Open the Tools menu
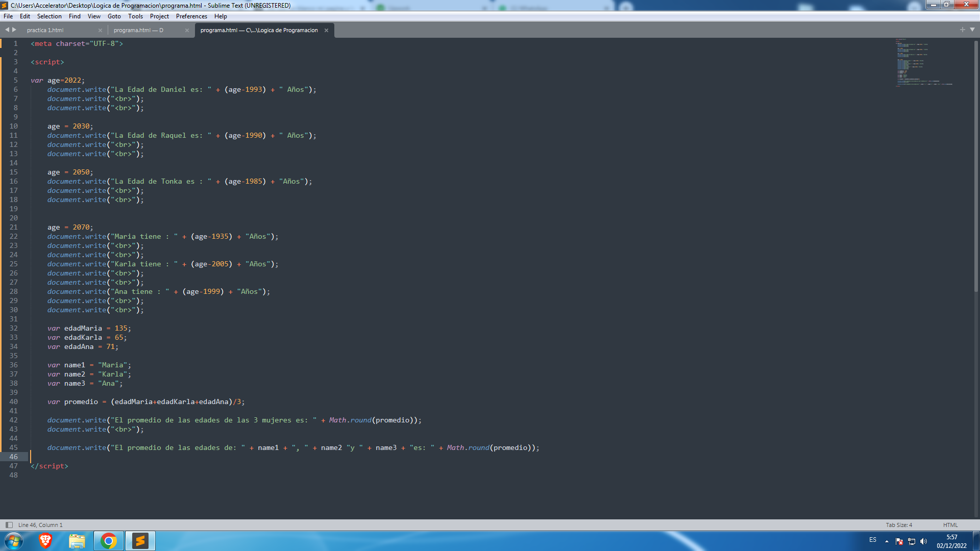The height and width of the screenshot is (551, 980). coord(135,16)
